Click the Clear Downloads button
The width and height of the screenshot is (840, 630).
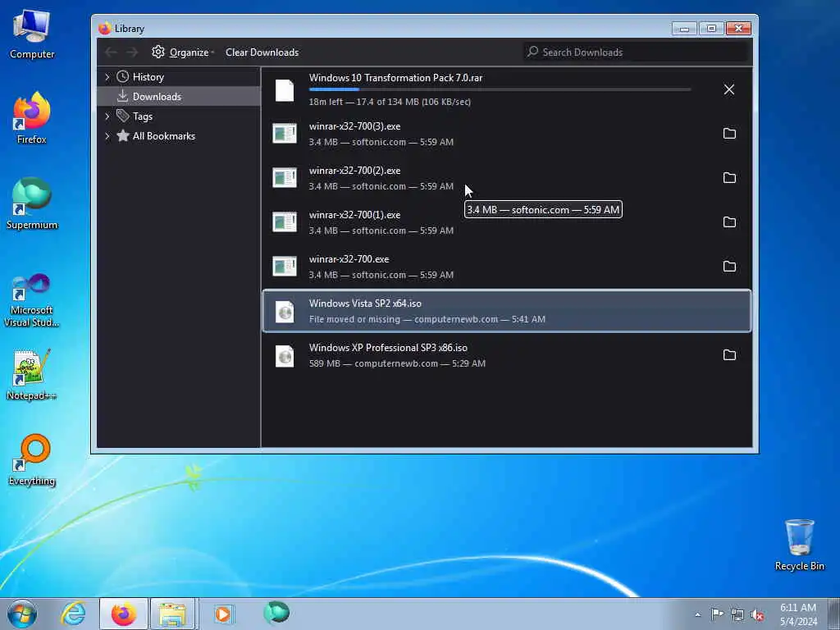262,52
